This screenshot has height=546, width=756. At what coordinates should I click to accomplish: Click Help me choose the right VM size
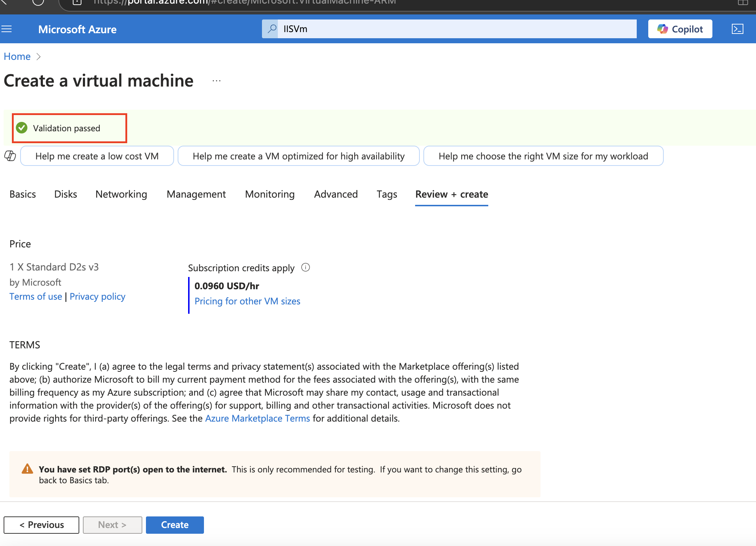(x=543, y=156)
